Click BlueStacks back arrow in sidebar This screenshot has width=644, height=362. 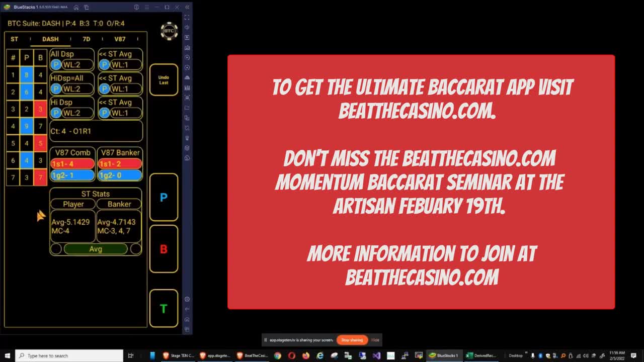(187, 309)
